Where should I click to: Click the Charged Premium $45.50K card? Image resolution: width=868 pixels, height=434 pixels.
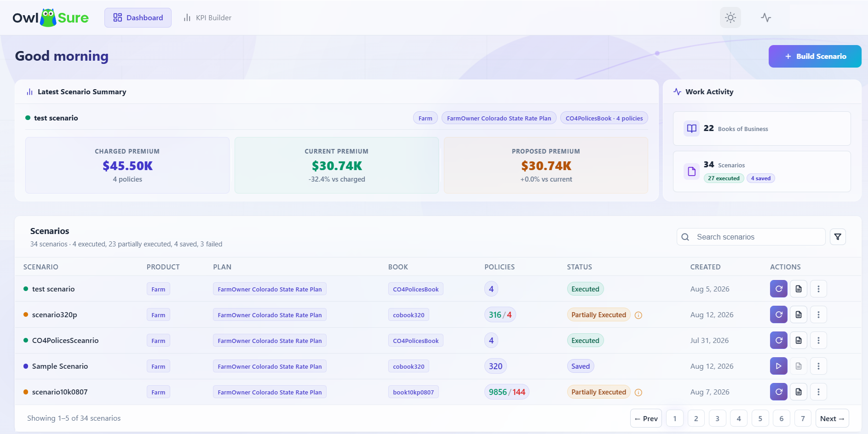pyautogui.click(x=127, y=165)
